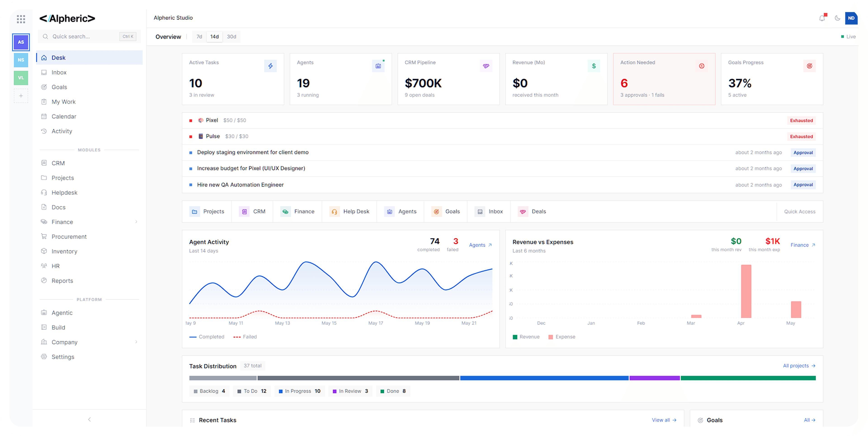Click the Exhausted badge for Pixel
This screenshot has height=436, width=868.
tap(801, 121)
